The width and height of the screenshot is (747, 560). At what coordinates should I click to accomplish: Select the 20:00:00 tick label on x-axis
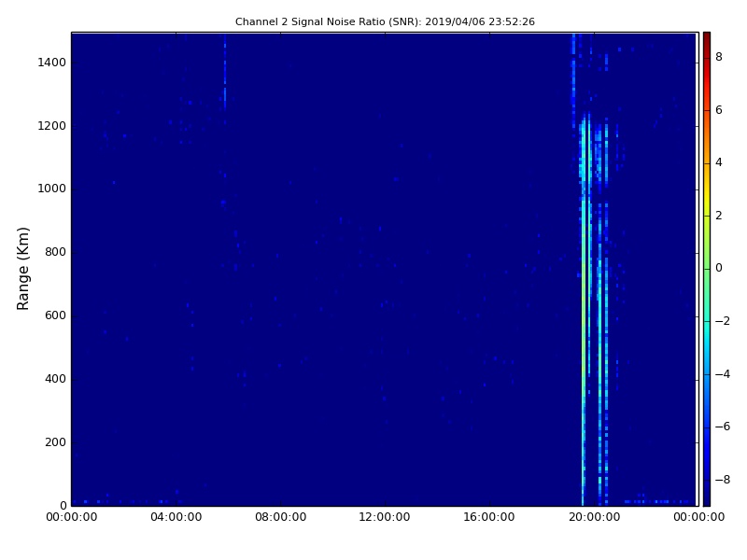[594, 518]
